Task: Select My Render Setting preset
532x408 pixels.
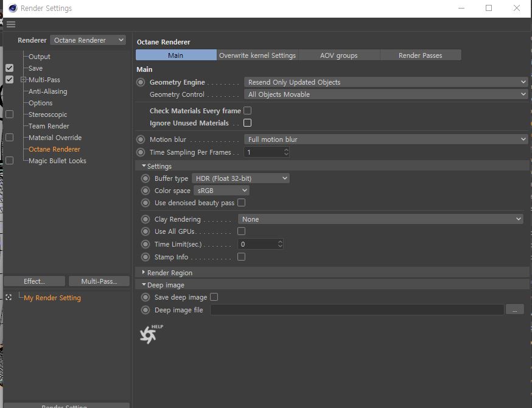Action: coord(52,298)
